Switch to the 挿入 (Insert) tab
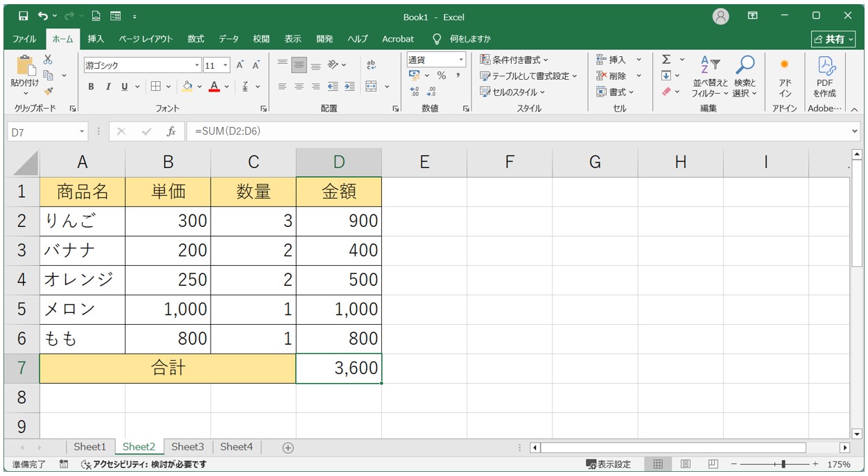The width and height of the screenshot is (868, 476). click(96, 39)
